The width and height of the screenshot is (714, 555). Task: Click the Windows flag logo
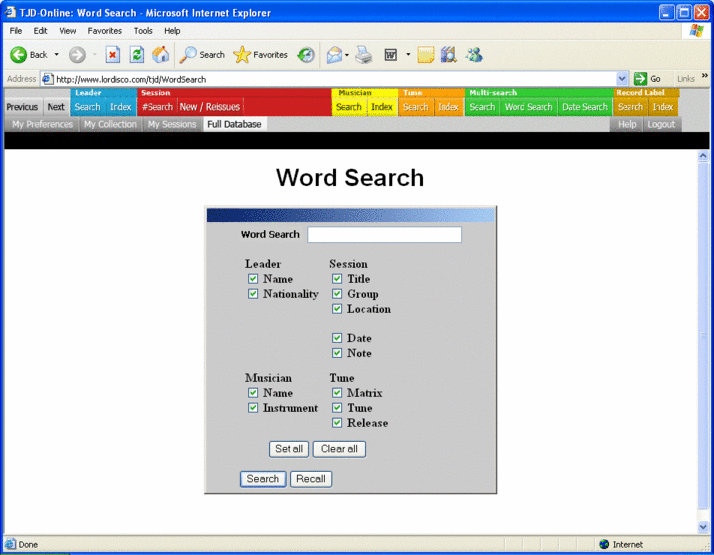click(x=697, y=31)
